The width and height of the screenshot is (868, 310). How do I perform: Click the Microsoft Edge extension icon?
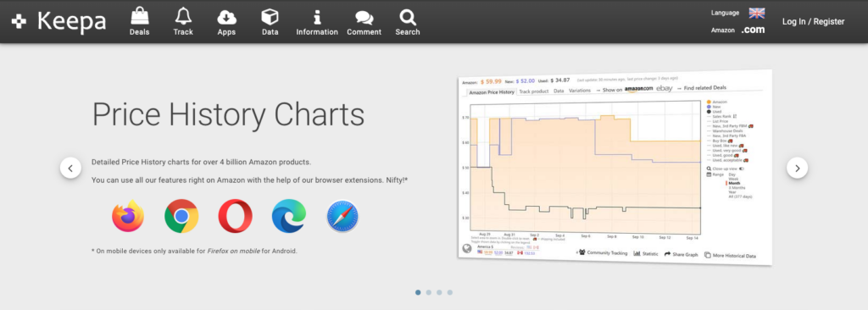[x=289, y=216]
